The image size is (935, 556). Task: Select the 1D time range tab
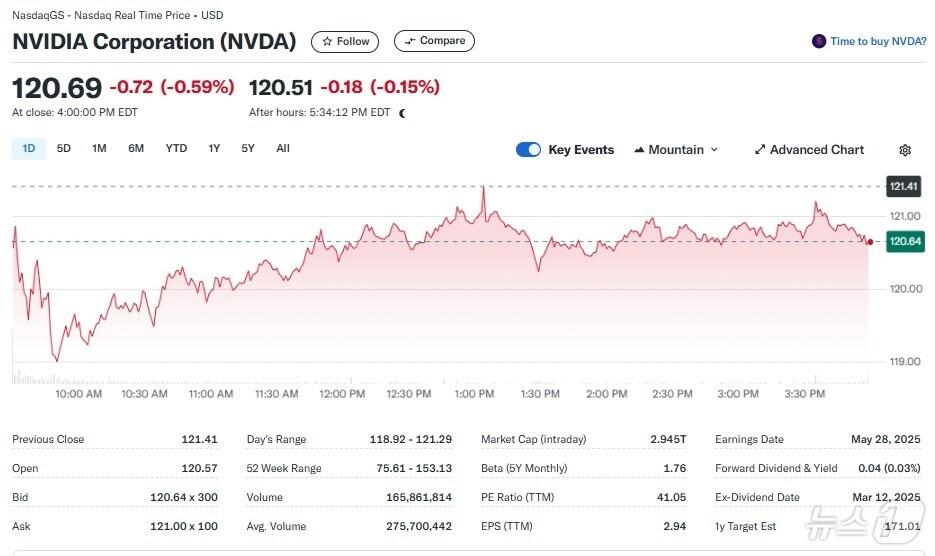[29, 149]
